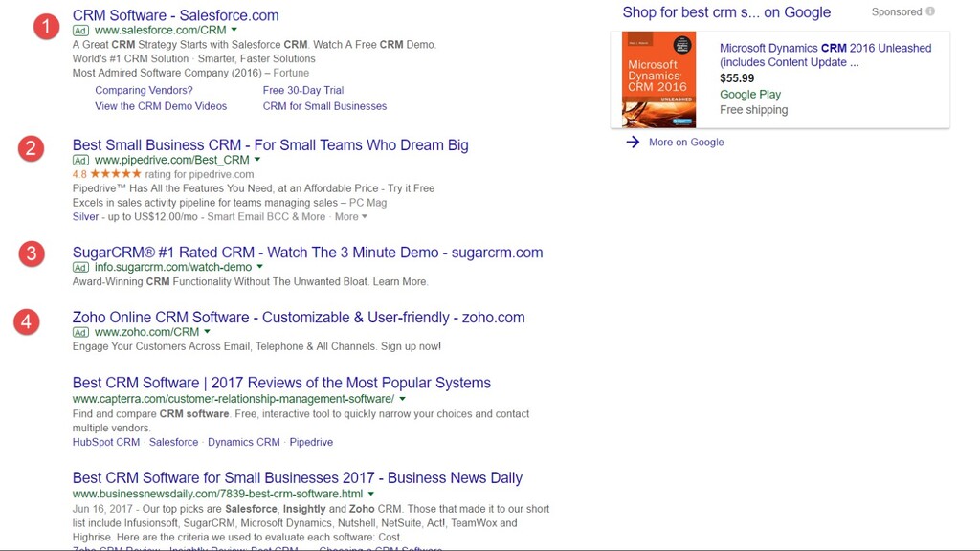Open the Free 30-Day Trial sitelink
This screenshot has height=551, width=980.
303,90
